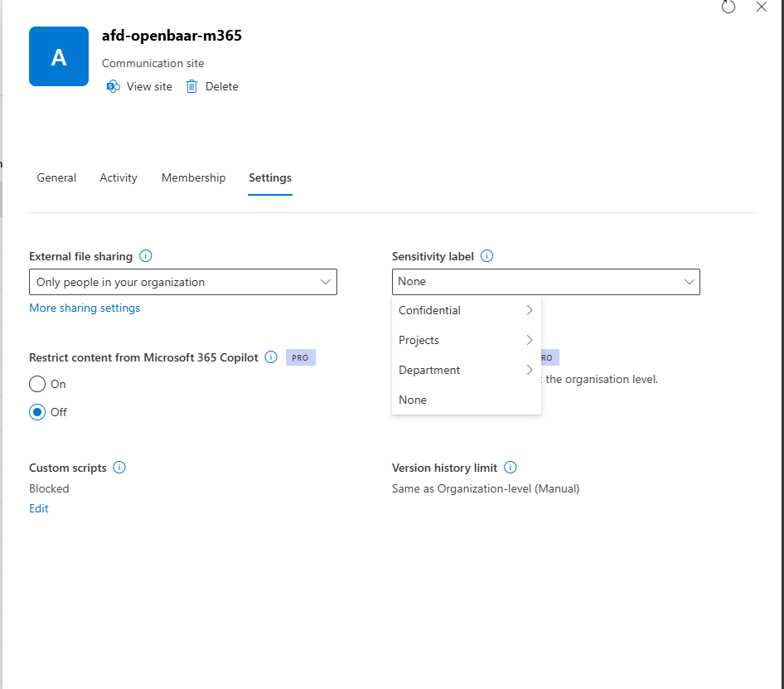Viewport: 784px width, 689px height.
Task: Show info for Sensitivity label
Action: pyautogui.click(x=486, y=256)
